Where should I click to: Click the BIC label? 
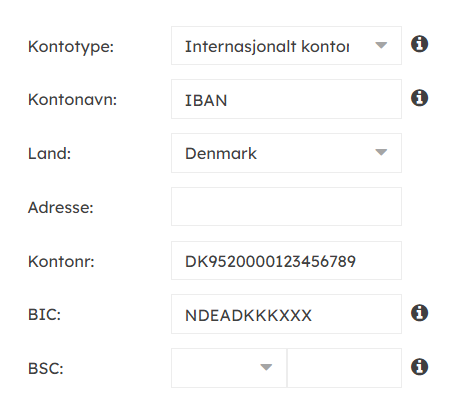(44, 314)
